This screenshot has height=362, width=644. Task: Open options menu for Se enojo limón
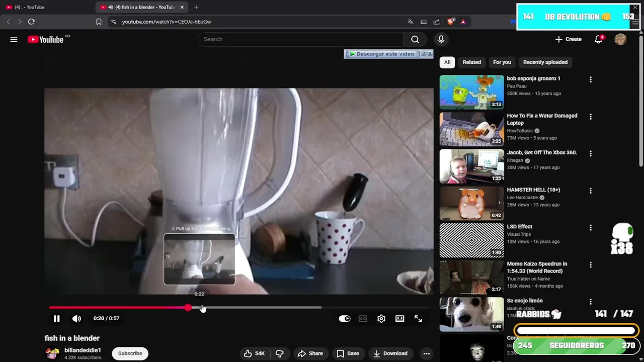[591, 302]
